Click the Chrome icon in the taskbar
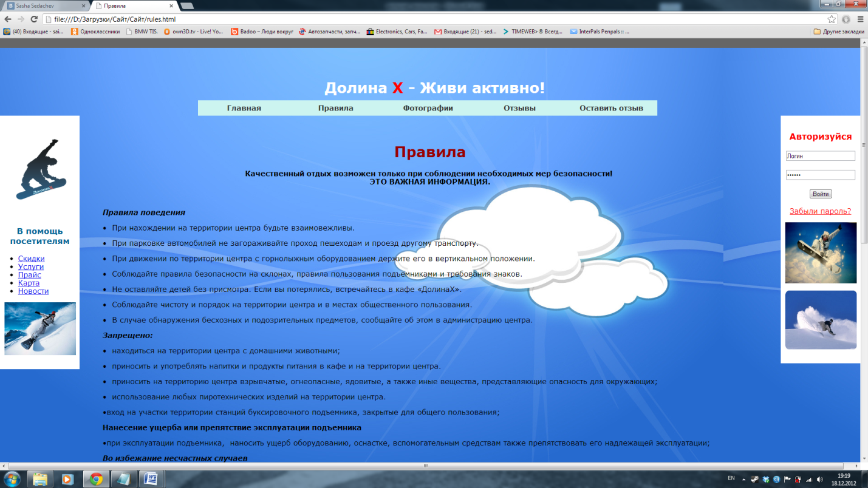This screenshot has height=488, width=868. (x=95, y=479)
